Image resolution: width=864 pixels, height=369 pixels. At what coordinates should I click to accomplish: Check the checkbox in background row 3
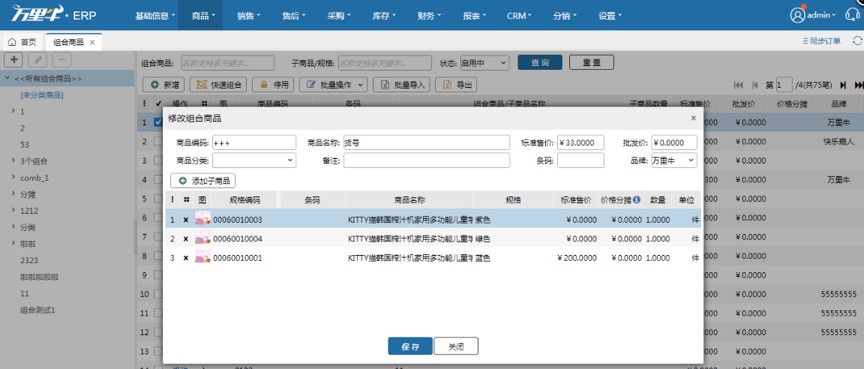point(158,161)
